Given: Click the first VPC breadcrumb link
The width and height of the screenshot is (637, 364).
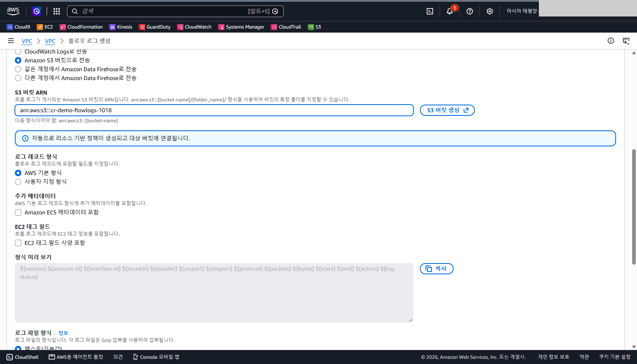Looking at the screenshot, I should [x=27, y=41].
